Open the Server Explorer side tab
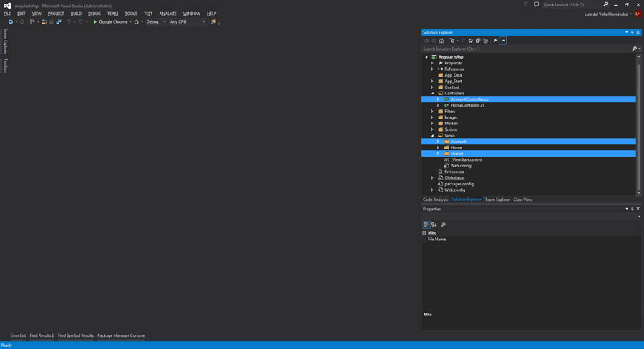 (x=5, y=41)
